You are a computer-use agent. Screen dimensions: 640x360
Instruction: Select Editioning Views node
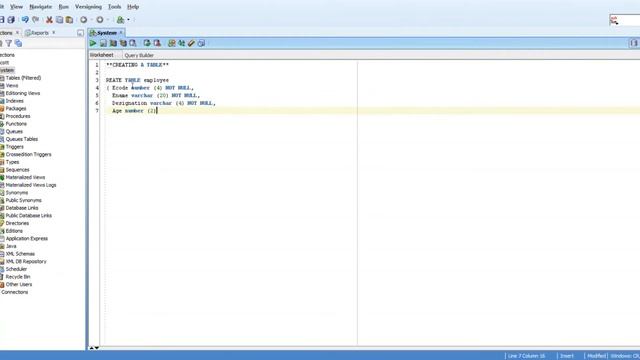23,93
